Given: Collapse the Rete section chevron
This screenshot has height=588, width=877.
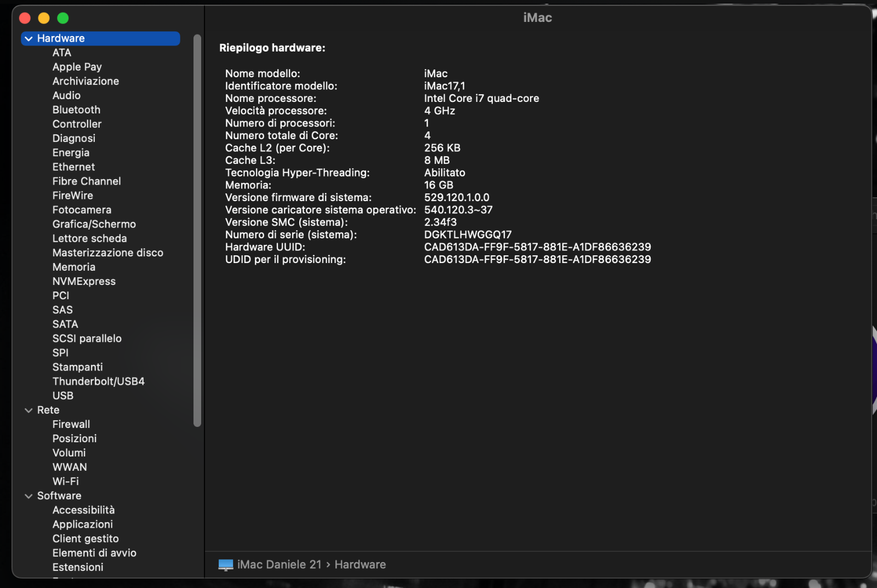Looking at the screenshot, I should 29,410.
